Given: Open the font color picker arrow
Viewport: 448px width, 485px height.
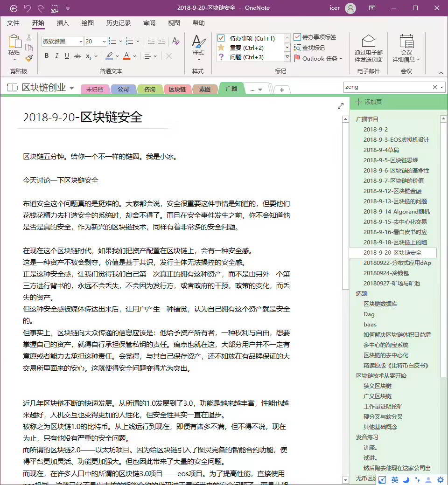Looking at the screenshot, I should click(135, 56).
